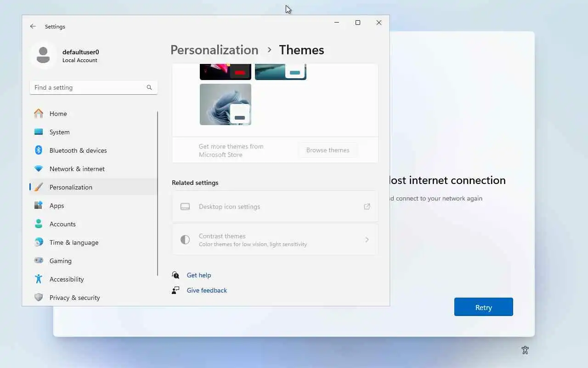The image size is (588, 368).
Task: Open Contrast themes settings
Action: (x=275, y=240)
